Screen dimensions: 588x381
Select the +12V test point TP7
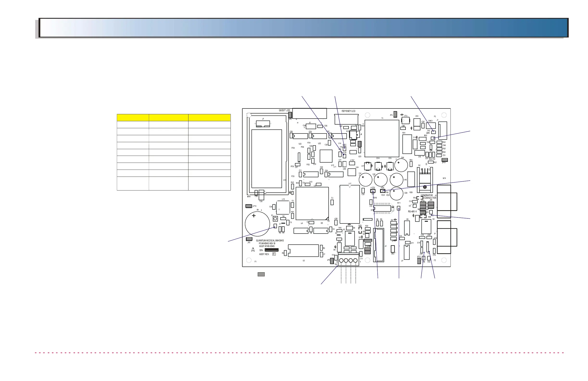pyautogui.click(x=373, y=191)
